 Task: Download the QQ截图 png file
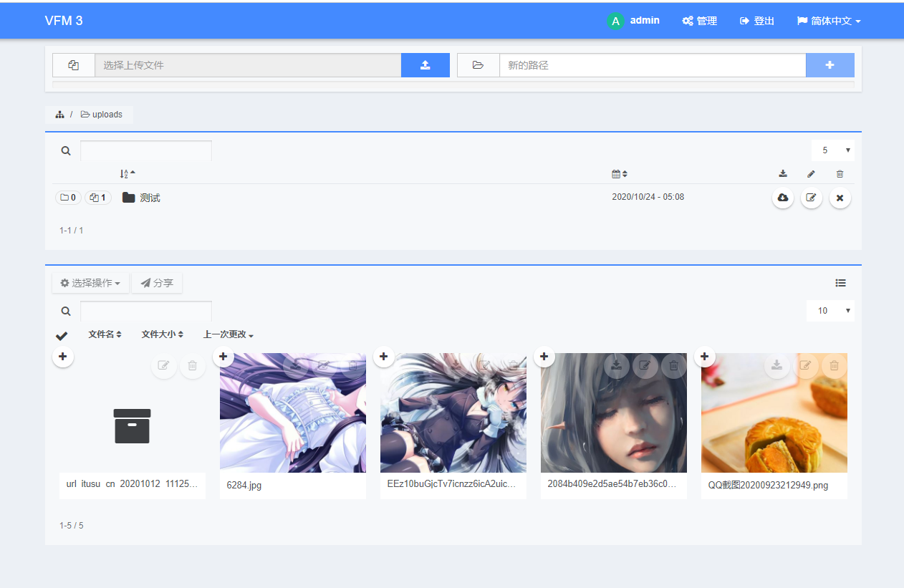(777, 366)
